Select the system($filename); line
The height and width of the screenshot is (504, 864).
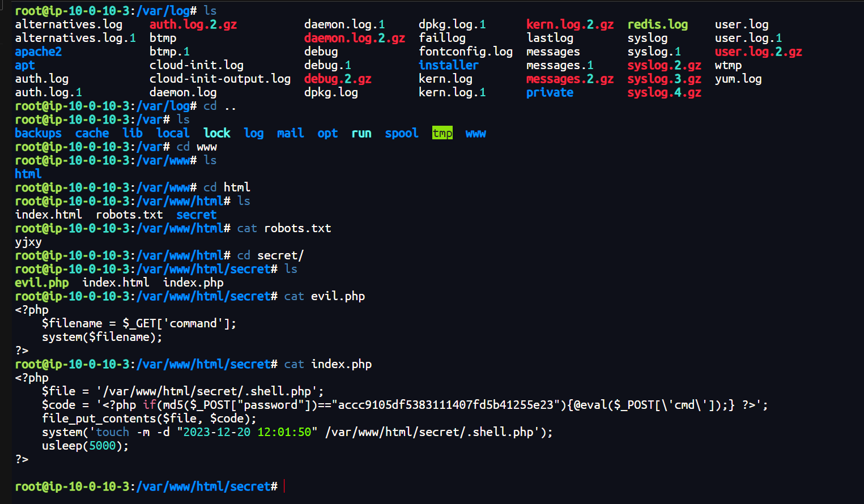click(x=102, y=337)
